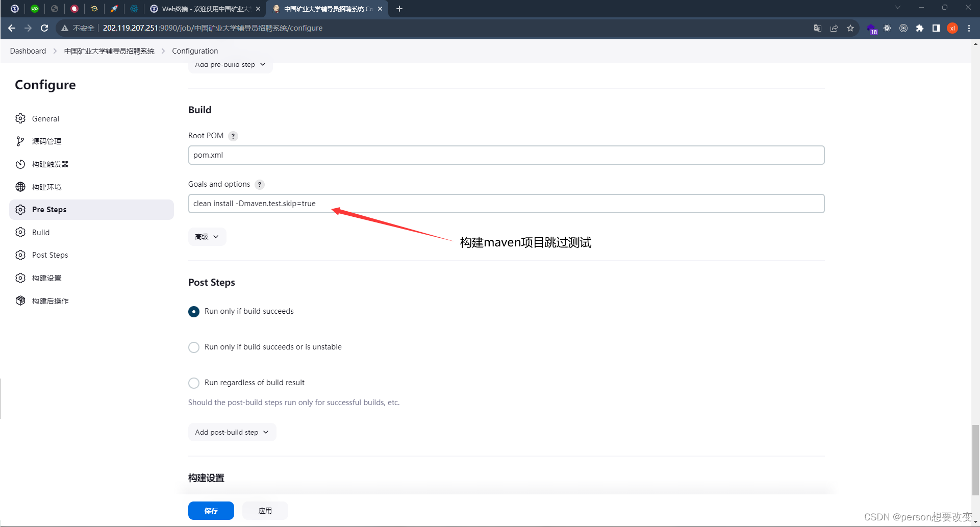This screenshot has width=980, height=527.
Task: Bookmark this page with the star icon
Action: pyautogui.click(x=850, y=28)
